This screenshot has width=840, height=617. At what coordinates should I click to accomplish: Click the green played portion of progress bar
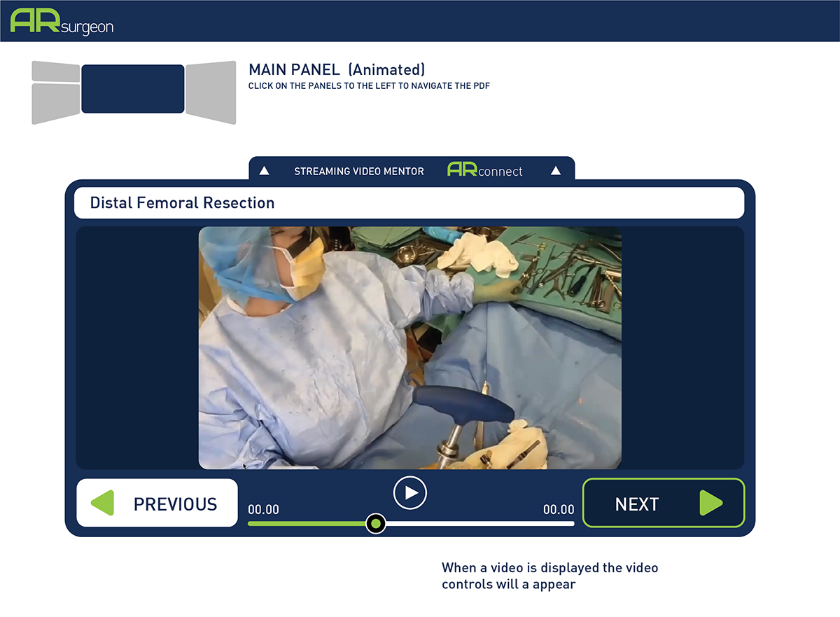(x=307, y=523)
